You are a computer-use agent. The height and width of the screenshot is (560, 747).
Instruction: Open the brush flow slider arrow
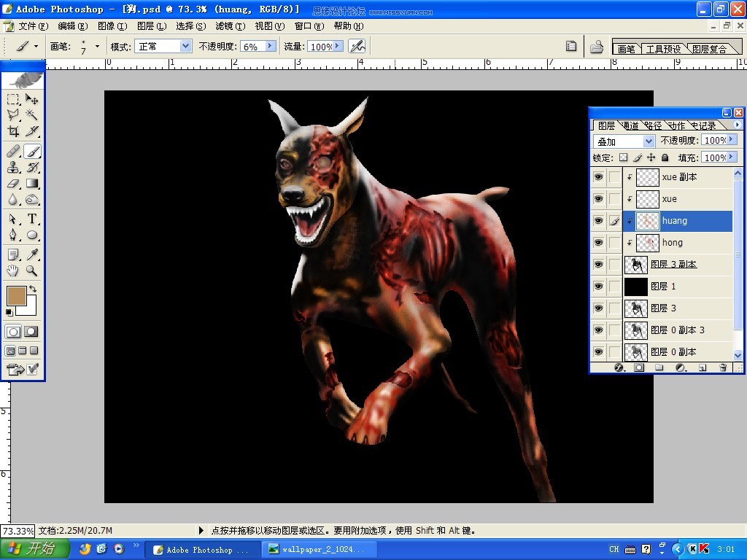coord(337,46)
